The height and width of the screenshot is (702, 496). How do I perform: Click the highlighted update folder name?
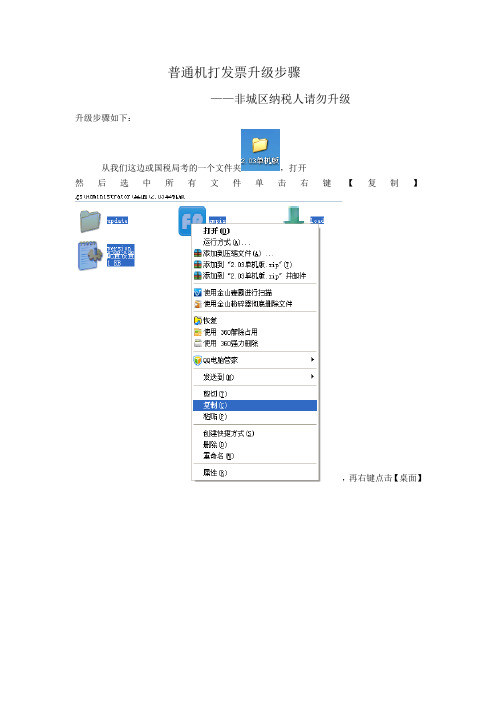117,220
